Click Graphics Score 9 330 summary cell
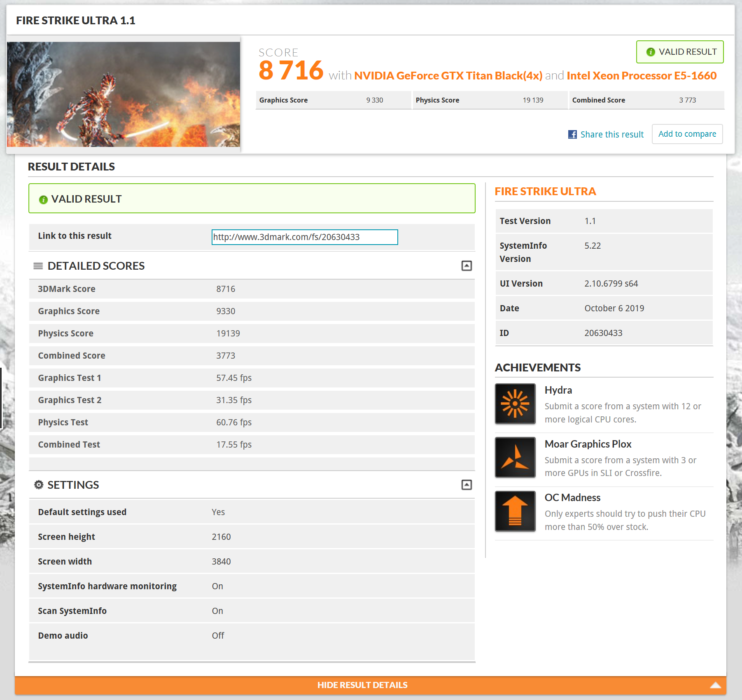This screenshot has width=742, height=700. 334,100
